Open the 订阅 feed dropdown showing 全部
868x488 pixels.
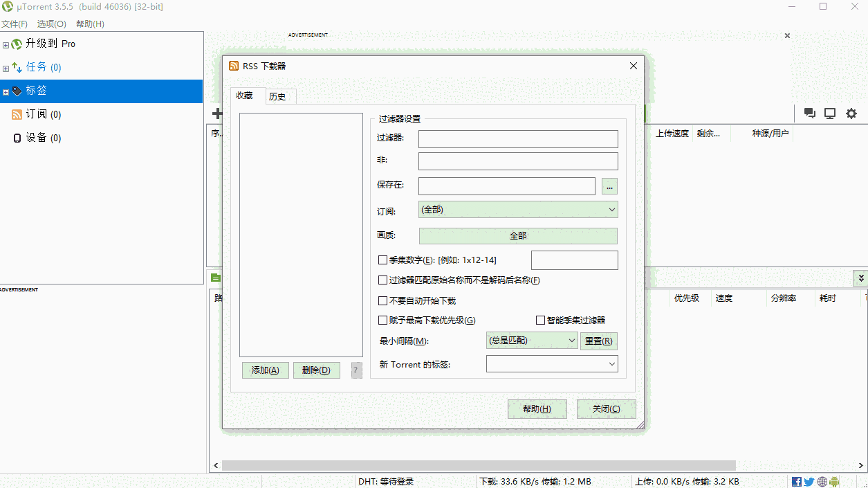pos(517,209)
